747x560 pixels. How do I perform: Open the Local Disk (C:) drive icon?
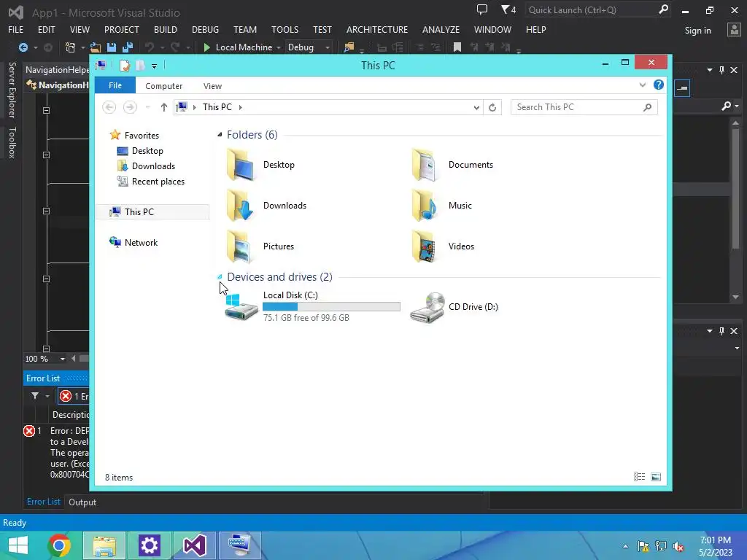coord(241,307)
